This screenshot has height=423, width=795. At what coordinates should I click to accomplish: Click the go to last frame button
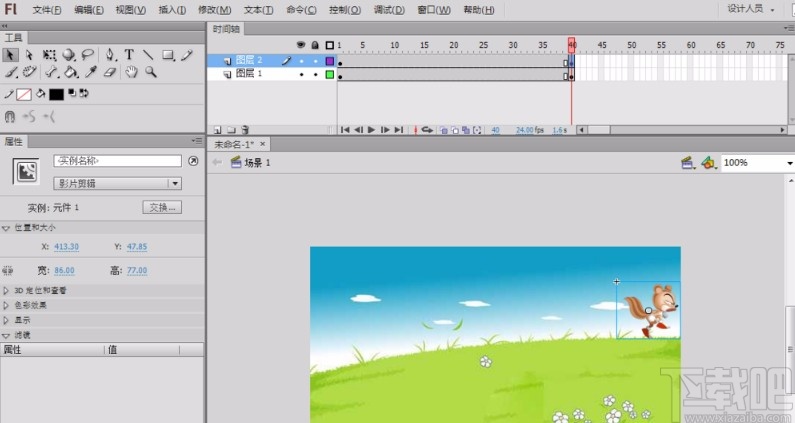(x=399, y=130)
